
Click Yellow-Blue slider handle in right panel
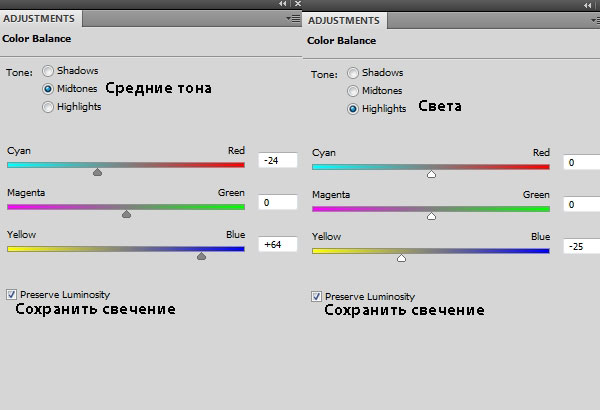point(401,258)
